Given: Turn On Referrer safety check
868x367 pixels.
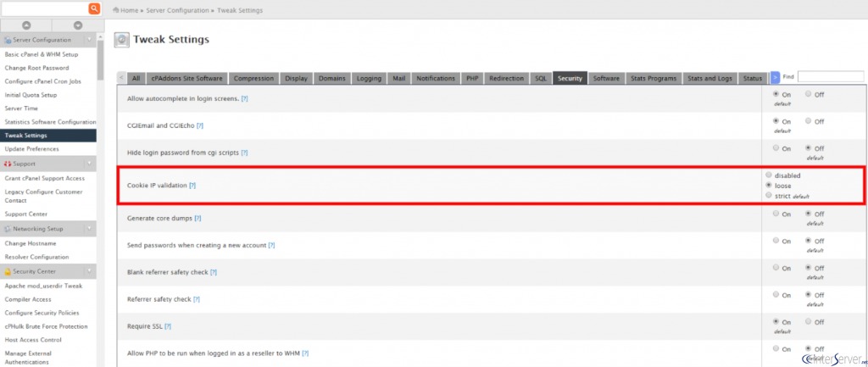Looking at the screenshot, I should pos(776,294).
